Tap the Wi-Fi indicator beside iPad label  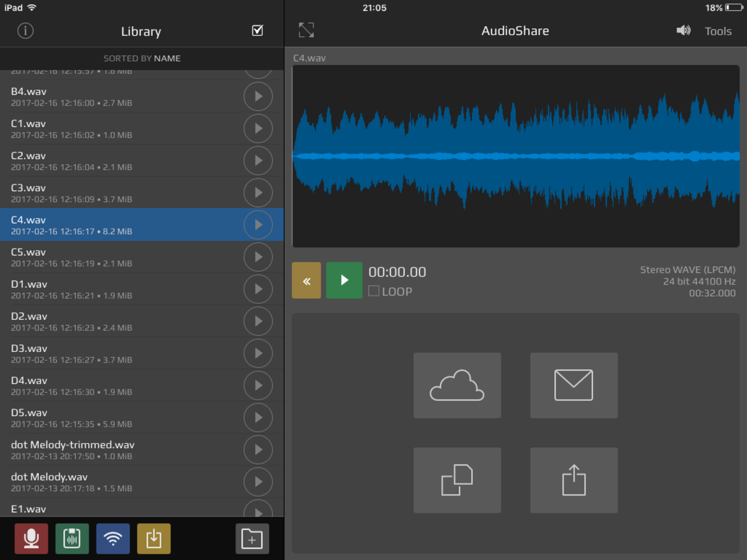point(32,8)
